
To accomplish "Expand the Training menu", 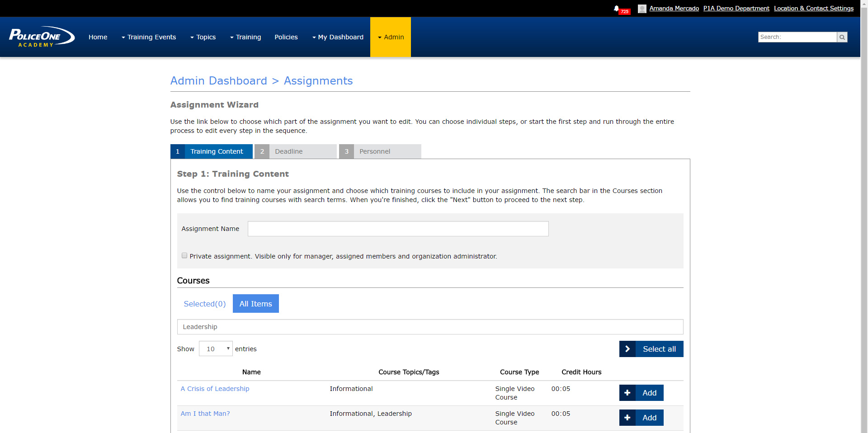I will (245, 37).
